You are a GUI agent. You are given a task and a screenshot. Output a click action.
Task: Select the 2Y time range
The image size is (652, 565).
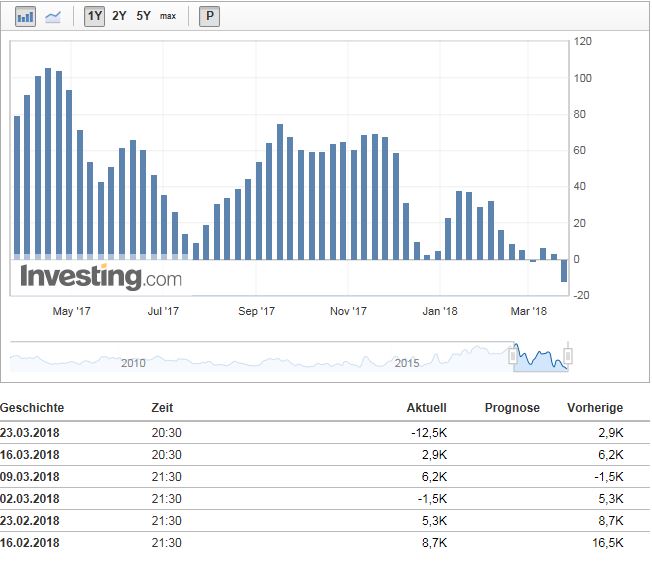click(x=119, y=16)
